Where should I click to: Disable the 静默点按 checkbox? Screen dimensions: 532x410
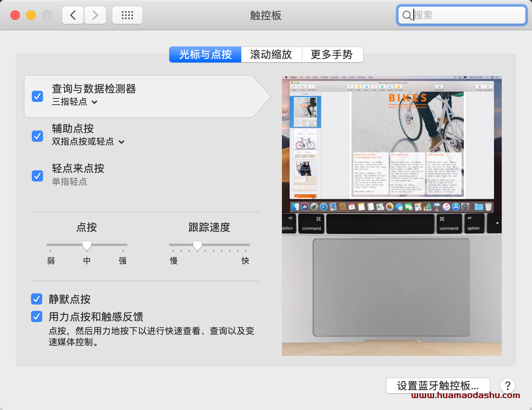[x=37, y=299]
